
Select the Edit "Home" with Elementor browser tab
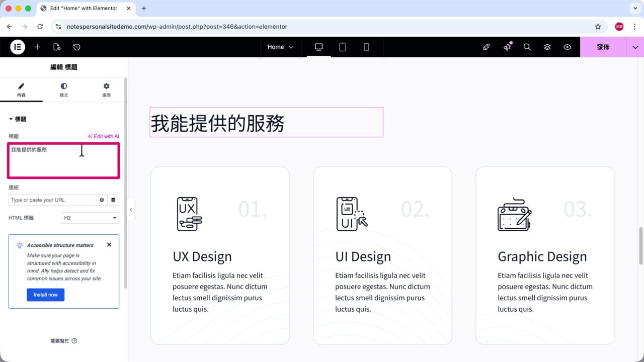(x=86, y=8)
